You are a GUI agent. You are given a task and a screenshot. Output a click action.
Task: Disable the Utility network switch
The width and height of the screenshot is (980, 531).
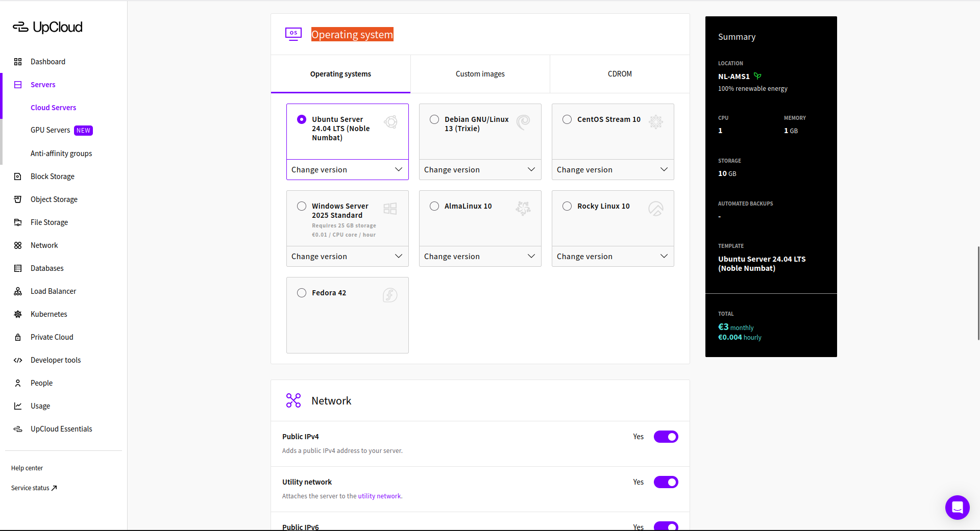pyautogui.click(x=666, y=482)
